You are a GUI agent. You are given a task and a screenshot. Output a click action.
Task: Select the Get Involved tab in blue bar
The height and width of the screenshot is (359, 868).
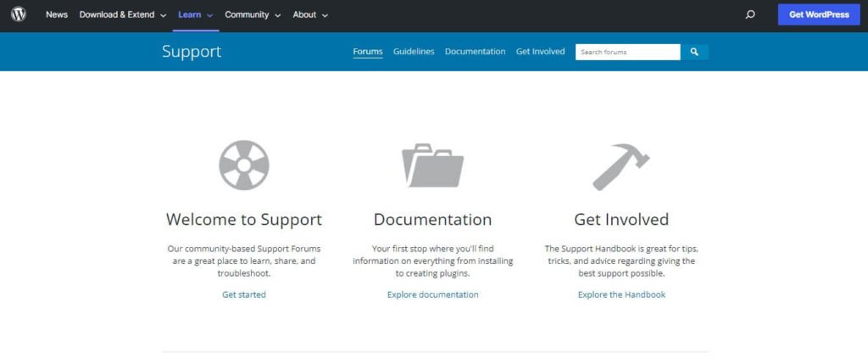(x=540, y=52)
